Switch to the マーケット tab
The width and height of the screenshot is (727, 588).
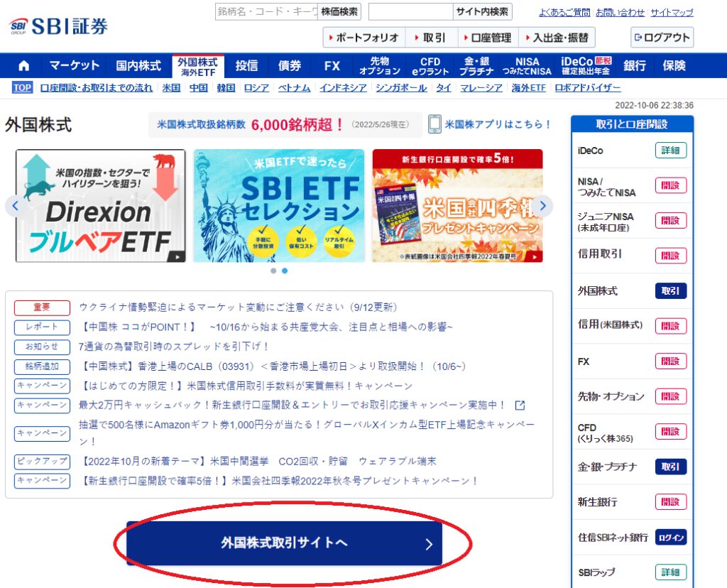pyautogui.click(x=74, y=65)
